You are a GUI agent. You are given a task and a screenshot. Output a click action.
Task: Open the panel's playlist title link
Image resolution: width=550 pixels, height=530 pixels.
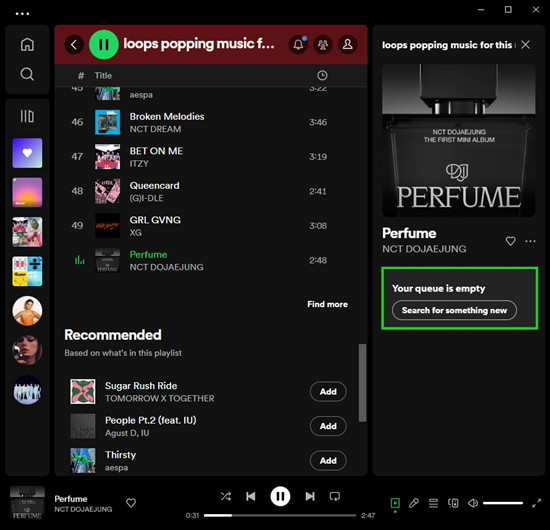pyautogui.click(x=448, y=45)
